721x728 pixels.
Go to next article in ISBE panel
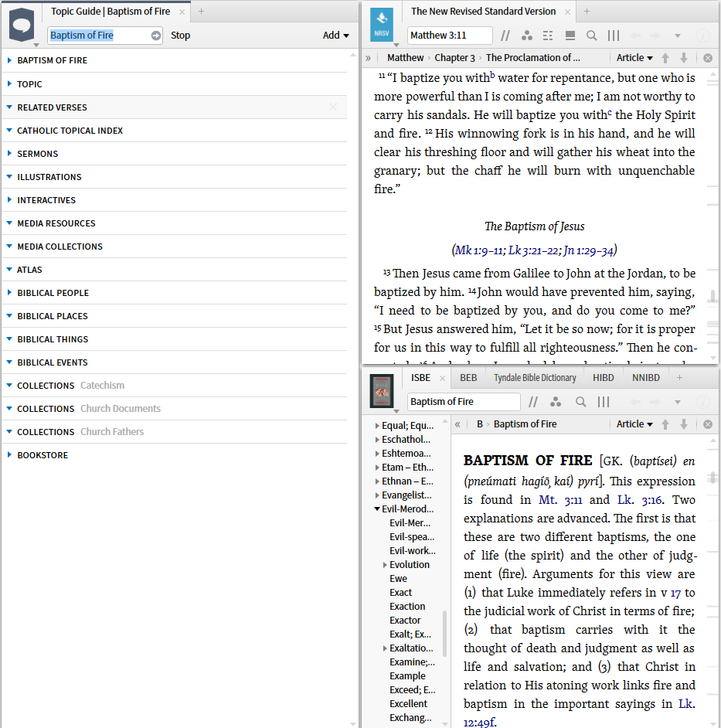[684, 424]
